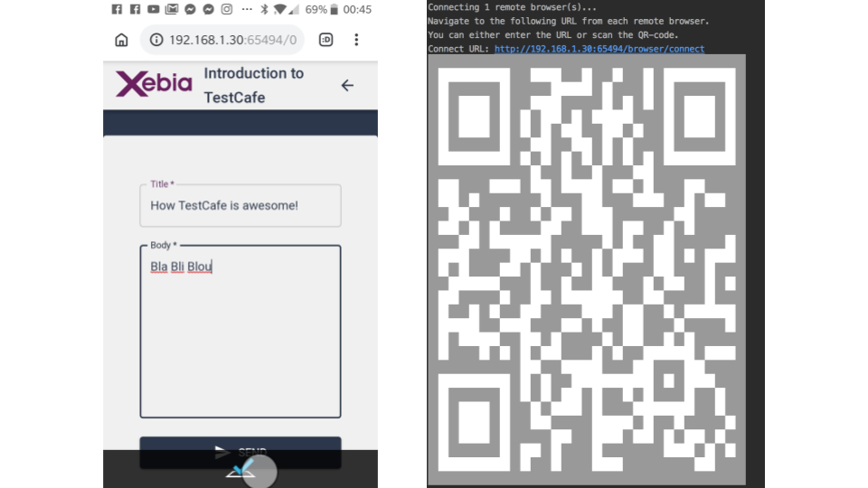
Task: Open the browser three-dot menu
Action: click(x=356, y=40)
